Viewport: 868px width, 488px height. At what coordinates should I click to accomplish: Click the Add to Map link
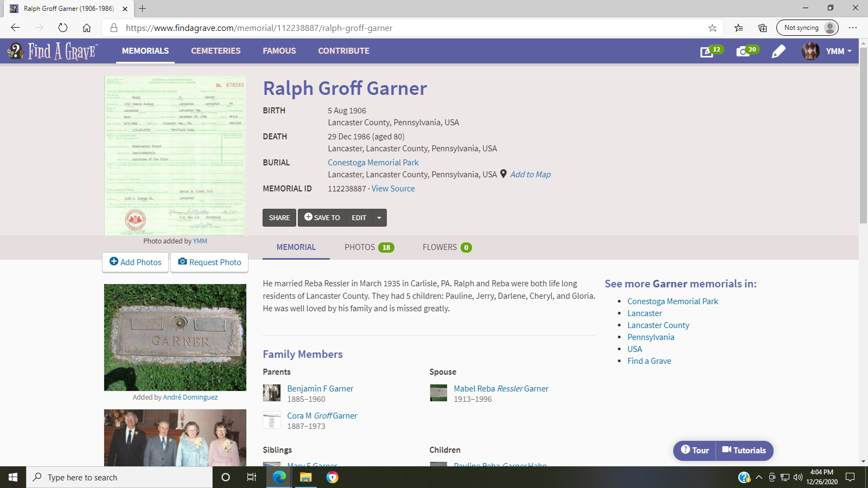coord(531,174)
